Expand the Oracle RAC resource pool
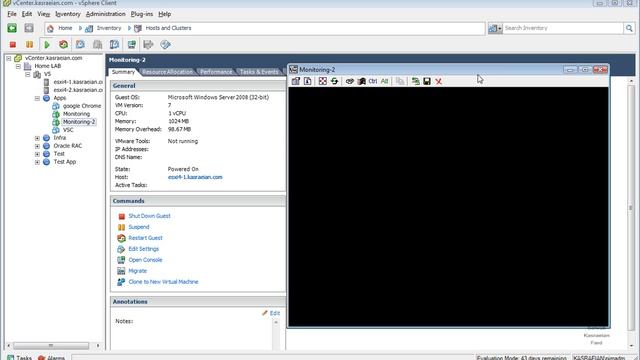The width and height of the screenshot is (640, 360). click(x=37, y=146)
